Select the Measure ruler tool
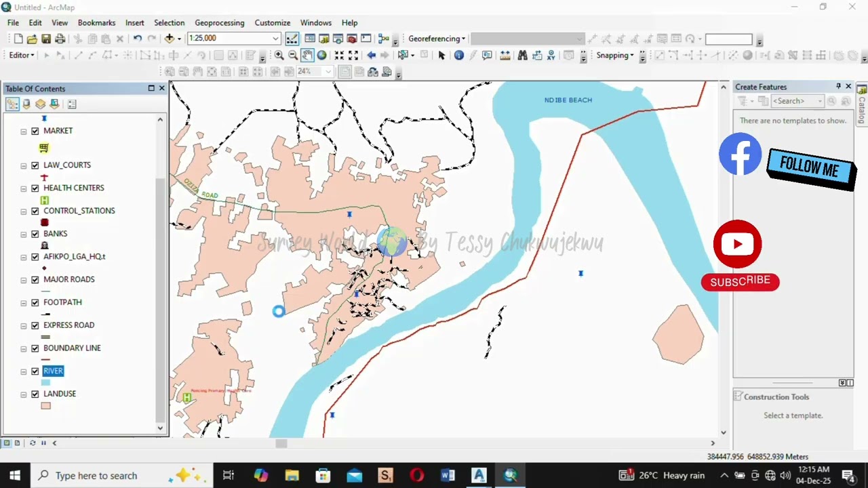This screenshot has height=488, width=868. tap(505, 56)
